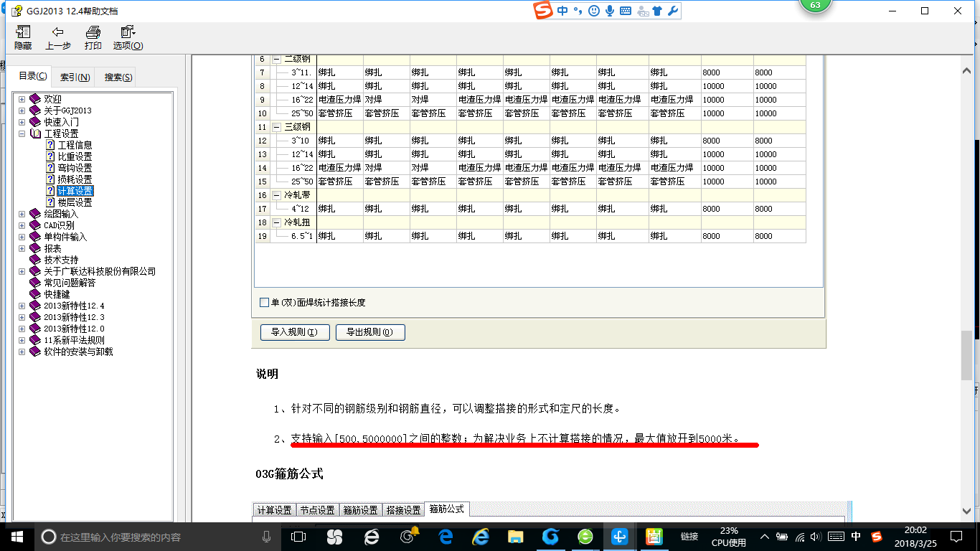Select the 箍筋设置 tab
This screenshot has width=980, height=551.
coord(360,510)
